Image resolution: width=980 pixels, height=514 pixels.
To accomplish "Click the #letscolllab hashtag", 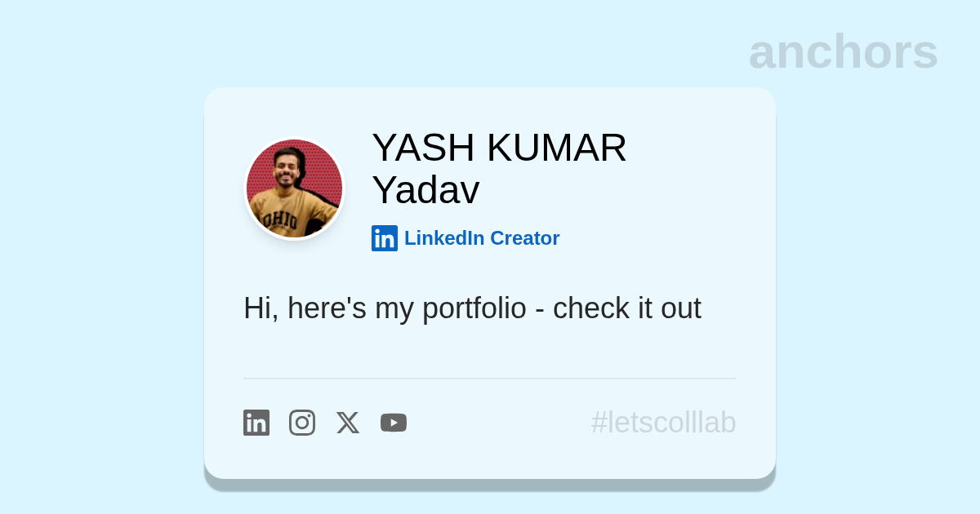I will (664, 423).
